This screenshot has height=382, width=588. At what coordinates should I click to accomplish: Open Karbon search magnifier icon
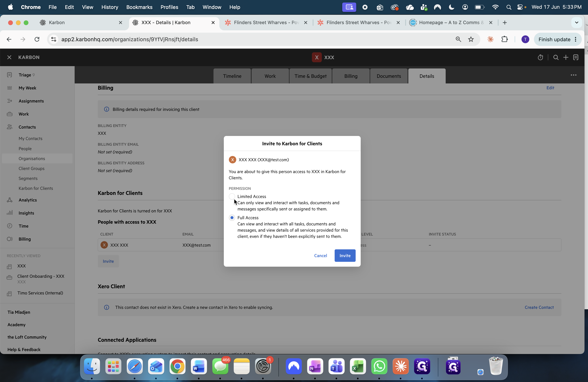tap(556, 57)
